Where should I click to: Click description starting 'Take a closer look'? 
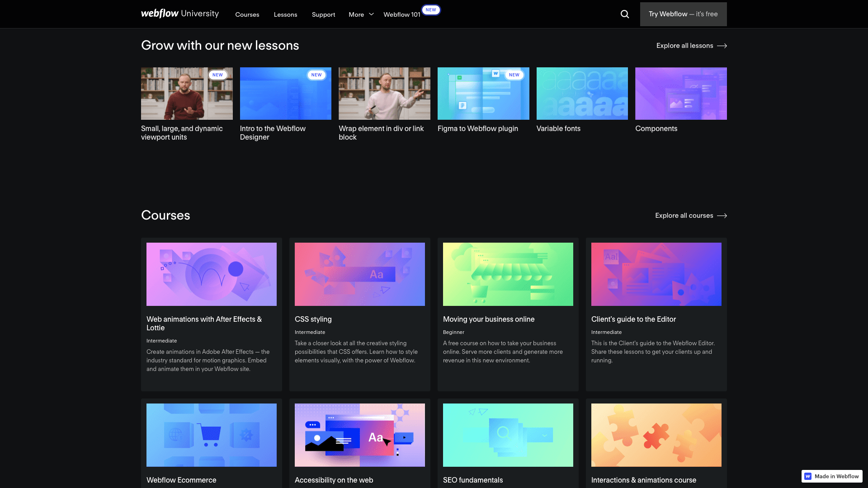(x=356, y=352)
